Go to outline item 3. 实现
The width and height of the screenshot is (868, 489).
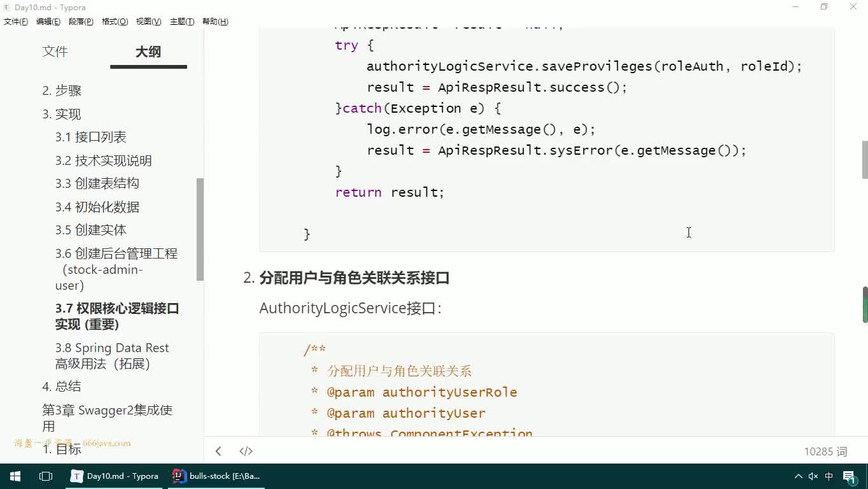(x=62, y=114)
